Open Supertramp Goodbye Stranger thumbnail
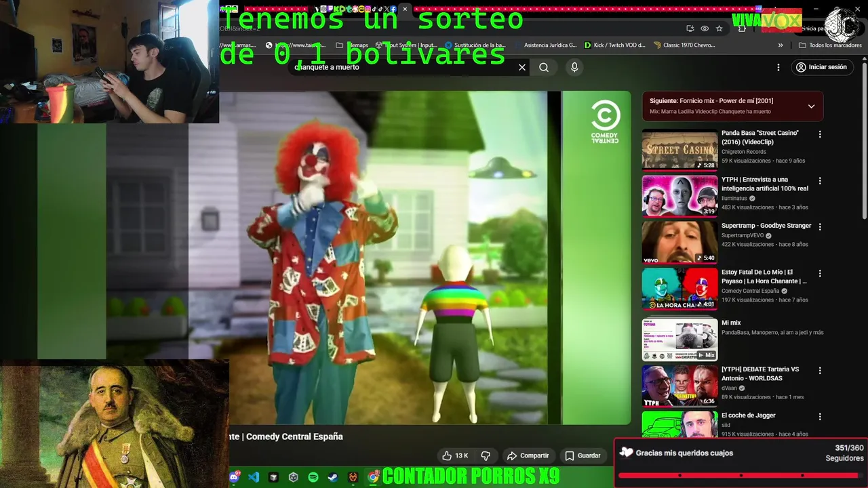Image resolution: width=868 pixels, height=488 pixels. coord(679,242)
